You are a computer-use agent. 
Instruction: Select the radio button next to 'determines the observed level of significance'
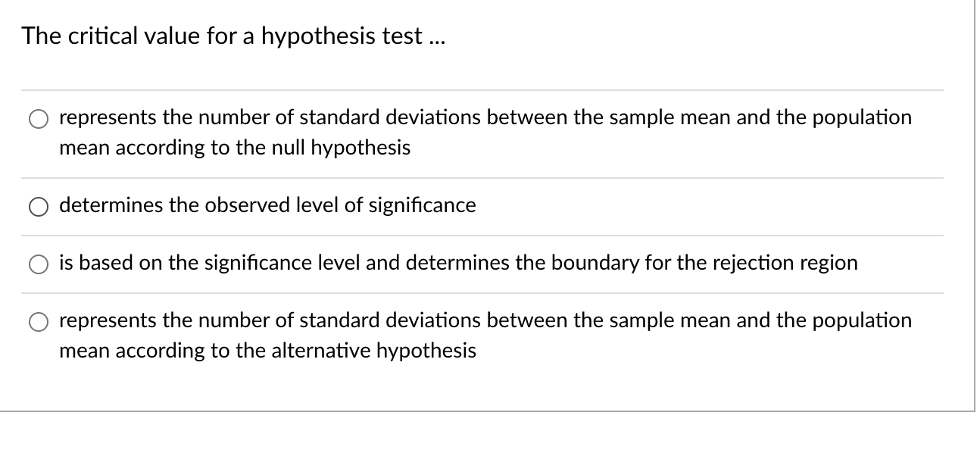click(38, 206)
